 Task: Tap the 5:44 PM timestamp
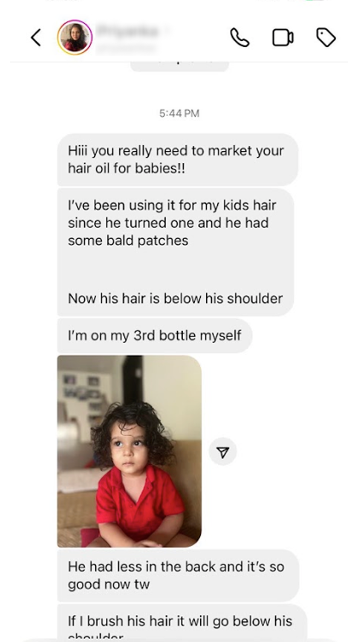point(179,113)
